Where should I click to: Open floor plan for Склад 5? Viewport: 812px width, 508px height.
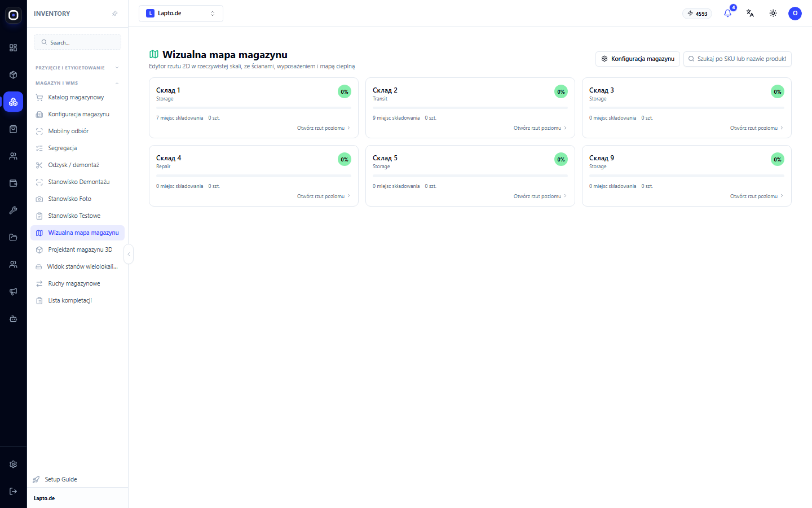(x=540, y=196)
